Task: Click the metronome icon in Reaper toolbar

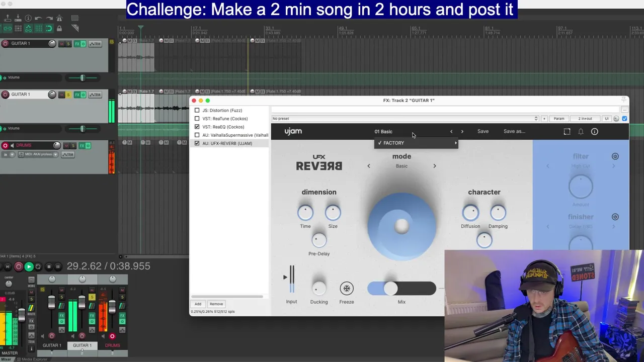Action: click(x=59, y=18)
